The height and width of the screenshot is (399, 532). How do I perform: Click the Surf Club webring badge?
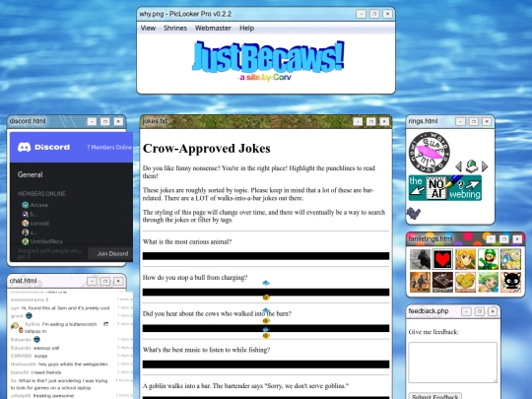point(430,153)
